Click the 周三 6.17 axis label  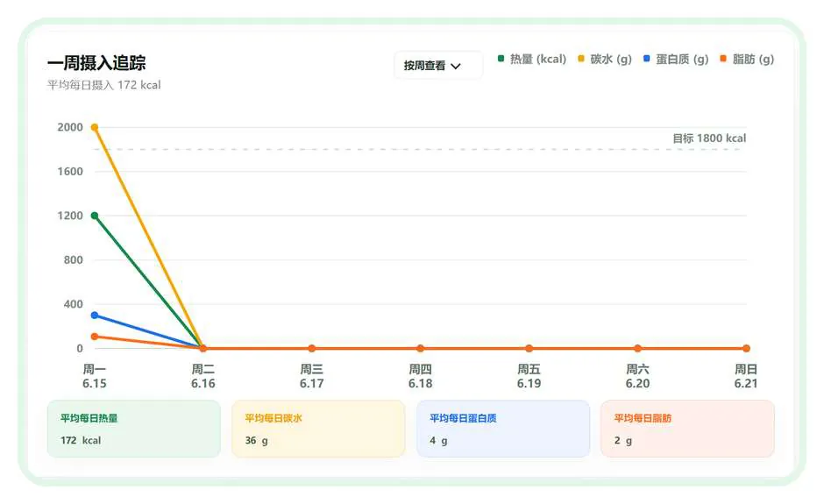[311, 376]
